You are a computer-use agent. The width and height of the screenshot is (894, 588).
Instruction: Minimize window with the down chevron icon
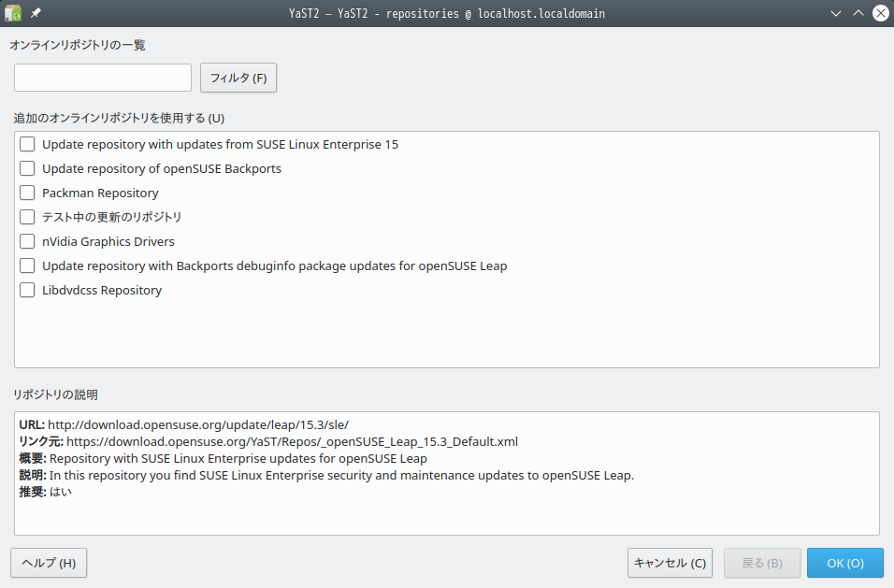tap(836, 13)
